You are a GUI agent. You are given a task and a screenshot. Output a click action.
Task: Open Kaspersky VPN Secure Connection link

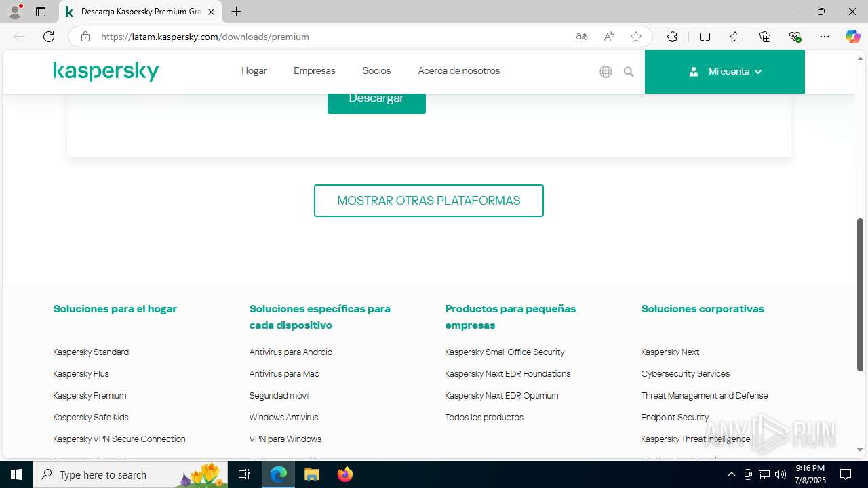pyautogui.click(x=119, y=439)
